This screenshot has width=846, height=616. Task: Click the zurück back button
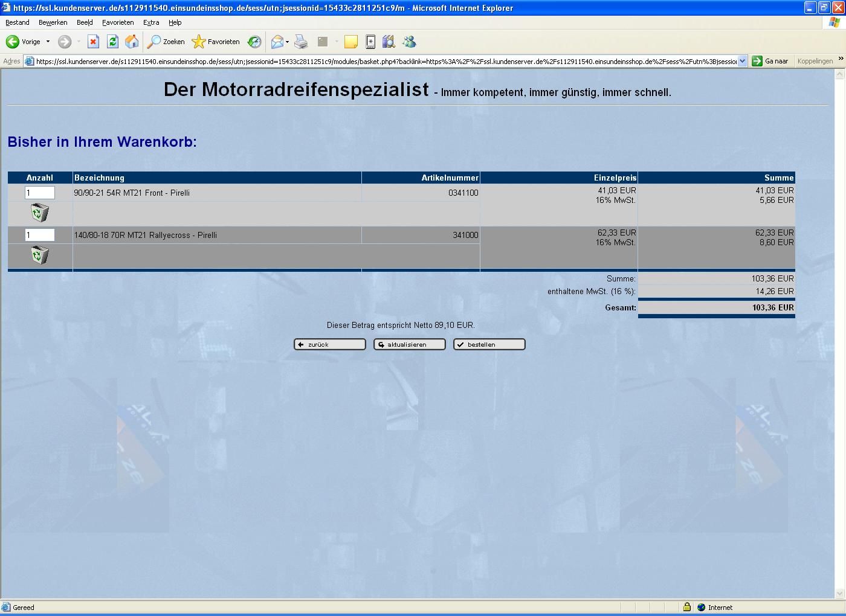(x=329, y=344)
